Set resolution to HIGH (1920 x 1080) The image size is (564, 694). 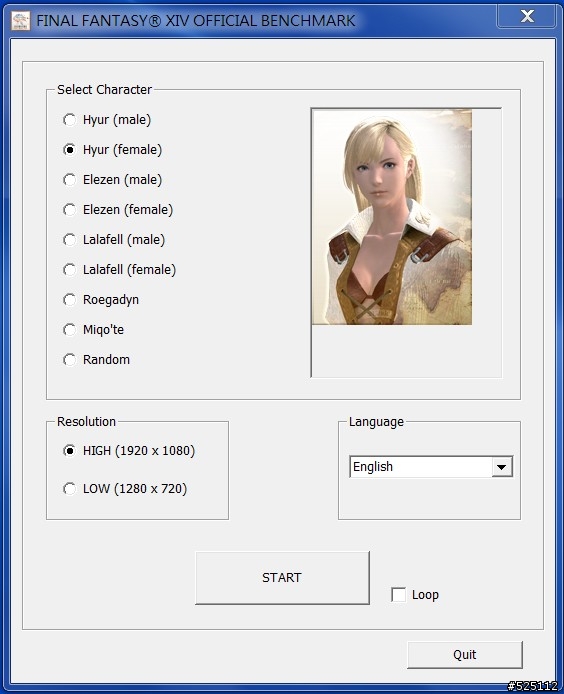pos(129,451)
